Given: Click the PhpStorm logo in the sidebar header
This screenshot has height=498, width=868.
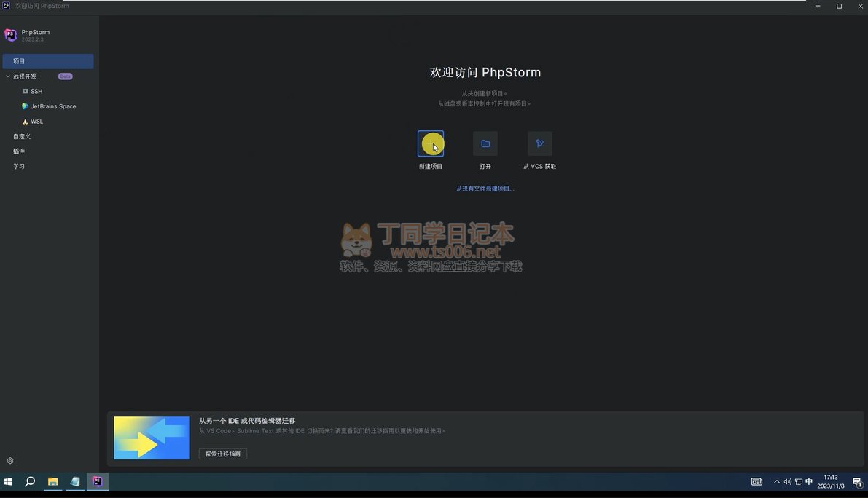Looking at the screenshot, I should click(10, 35).
